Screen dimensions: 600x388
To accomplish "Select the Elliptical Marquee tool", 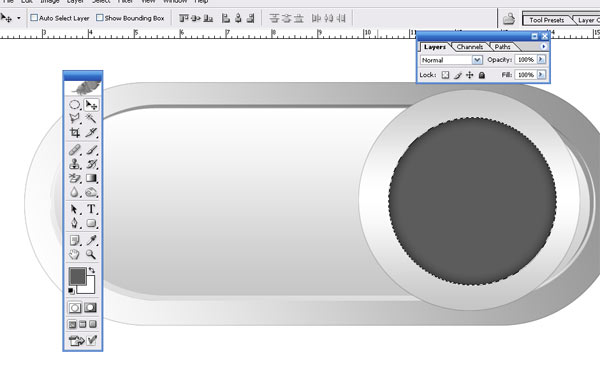I will (x=75, y=104).
